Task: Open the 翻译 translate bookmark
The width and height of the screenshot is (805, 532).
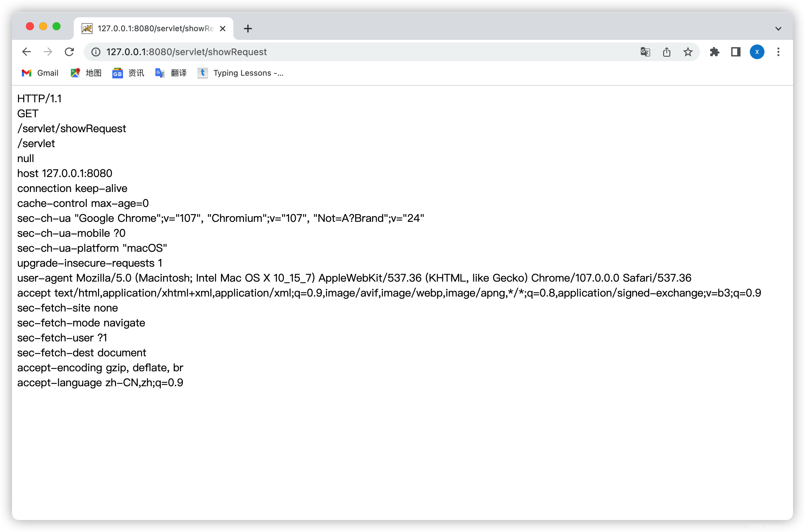Action: [171, 73]
